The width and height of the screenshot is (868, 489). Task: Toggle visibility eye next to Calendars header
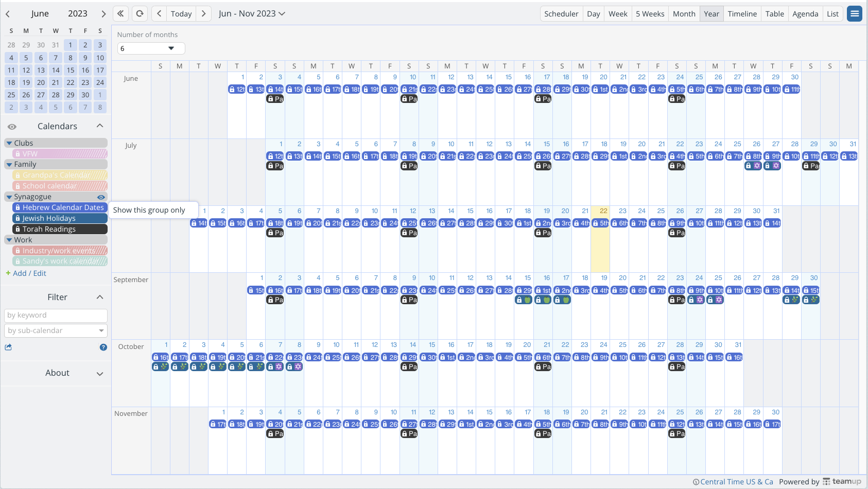point(12,126)
